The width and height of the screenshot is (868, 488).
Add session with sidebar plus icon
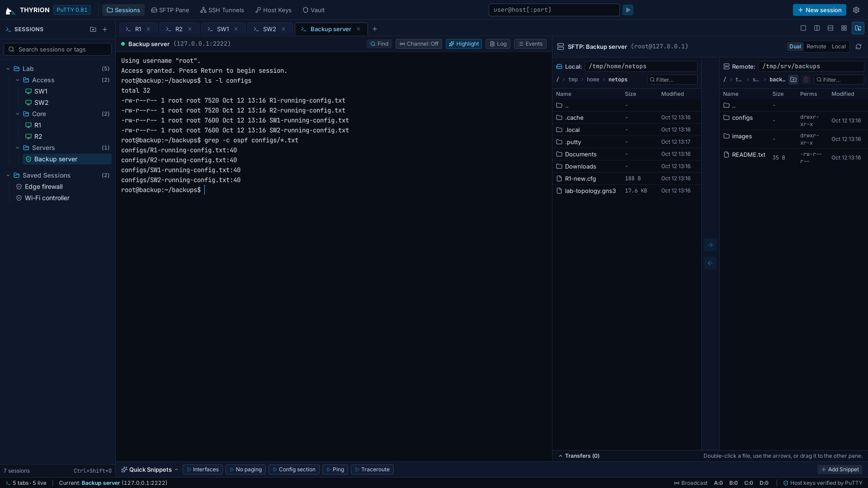click(x=105, y=29)
